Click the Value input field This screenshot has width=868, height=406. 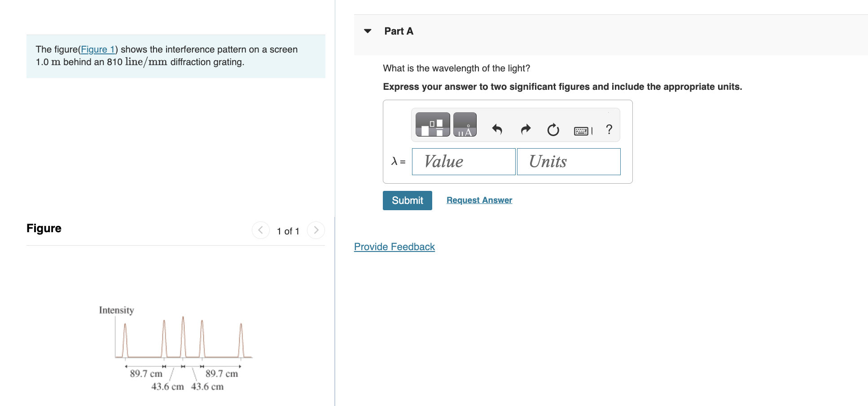464,162
